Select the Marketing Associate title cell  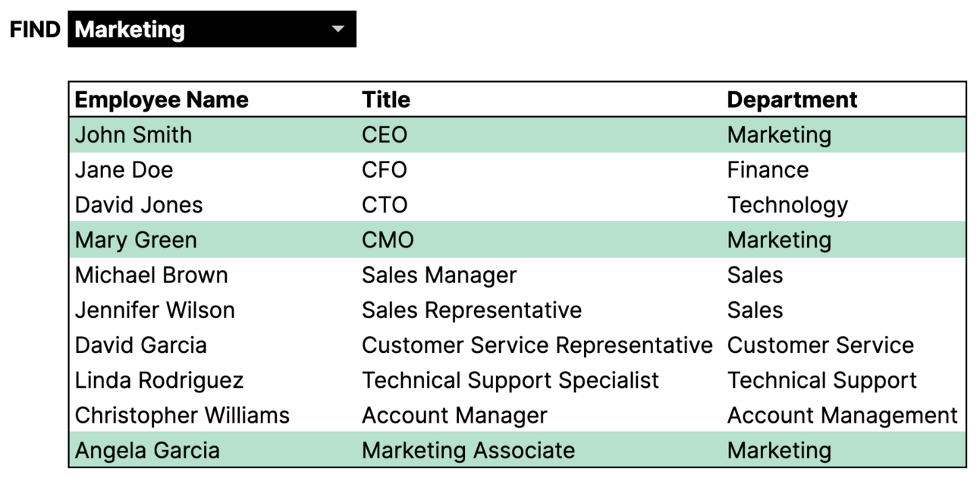coord(468,451)
